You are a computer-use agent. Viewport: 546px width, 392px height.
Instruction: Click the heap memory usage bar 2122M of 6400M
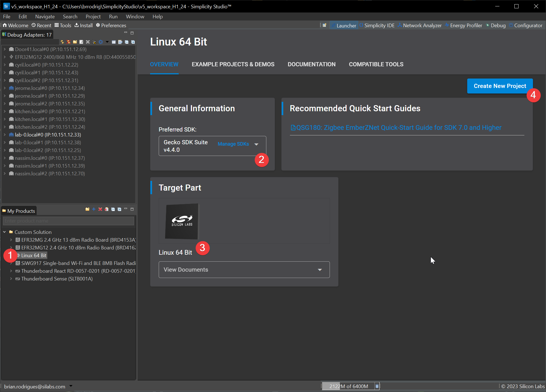point(348,386)
